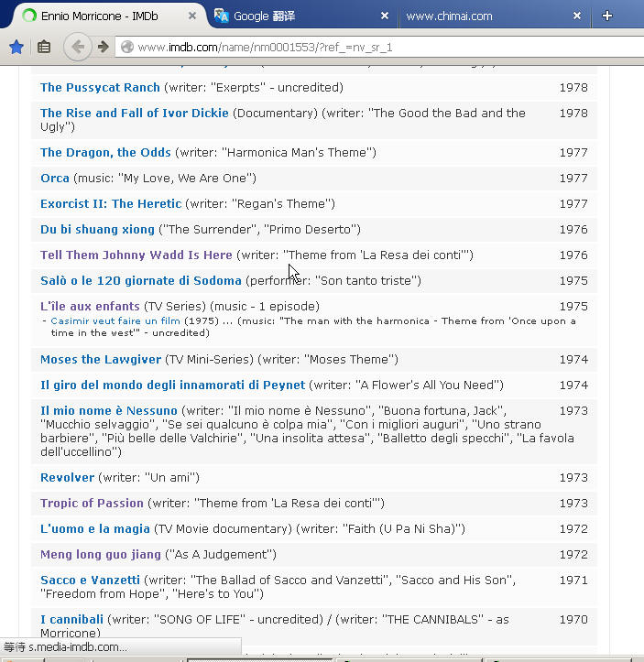Click year 1977 beside Orca

[x=573, y=179]
